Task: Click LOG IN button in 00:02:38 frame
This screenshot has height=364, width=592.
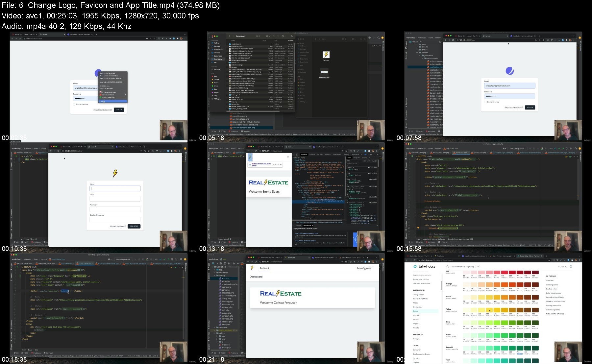Action: pos(119,109)
